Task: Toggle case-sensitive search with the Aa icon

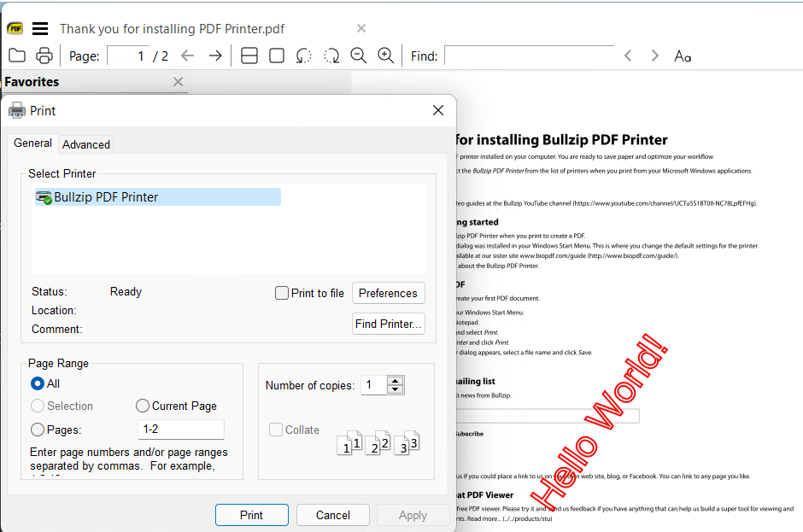Action: (x=682, y=56)
